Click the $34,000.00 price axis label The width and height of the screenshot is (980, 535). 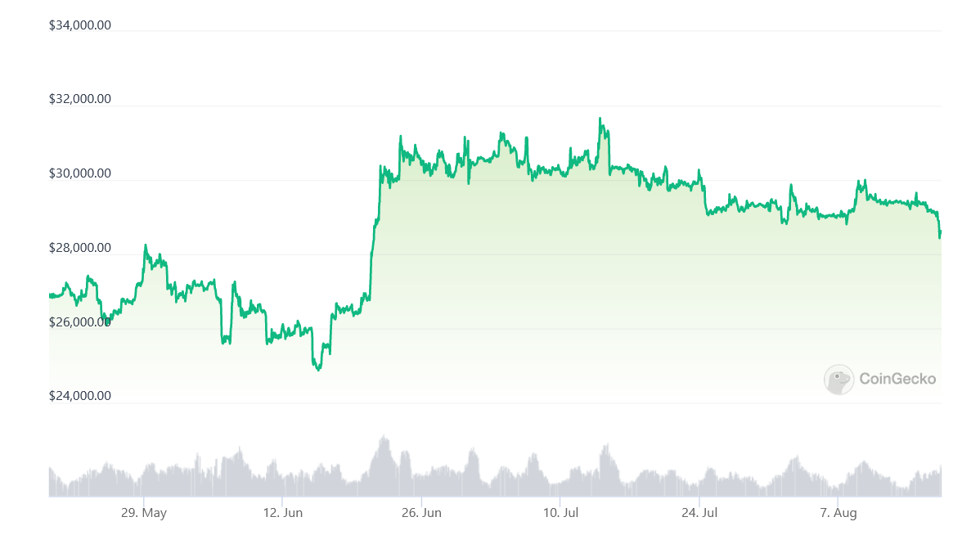click(x=80, y=25)
